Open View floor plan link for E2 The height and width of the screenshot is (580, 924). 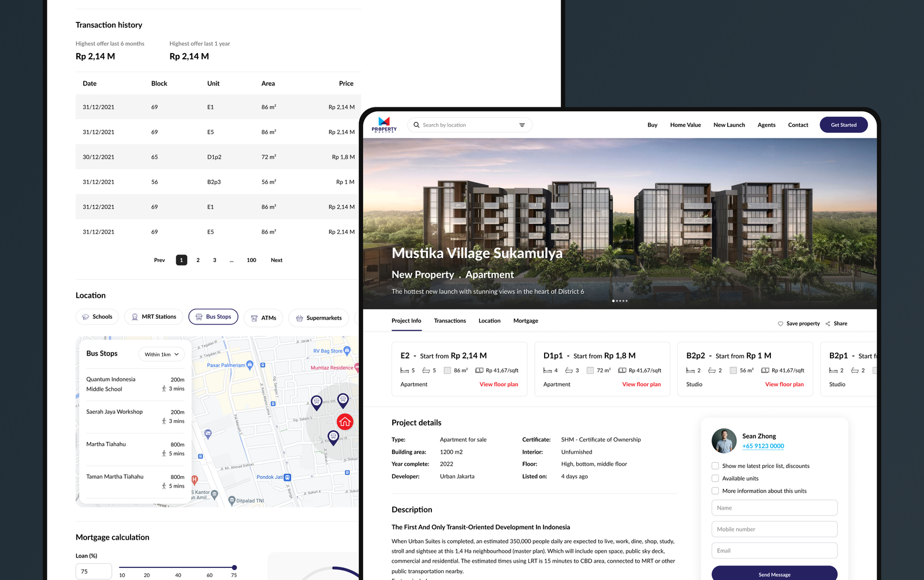(x=498, y=384)
